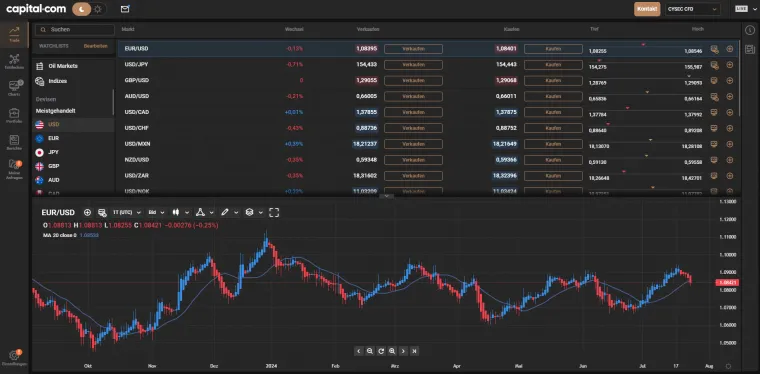Select the WATCHLISTS tab
Screen dimensions: 760x374
click(54, 46)
